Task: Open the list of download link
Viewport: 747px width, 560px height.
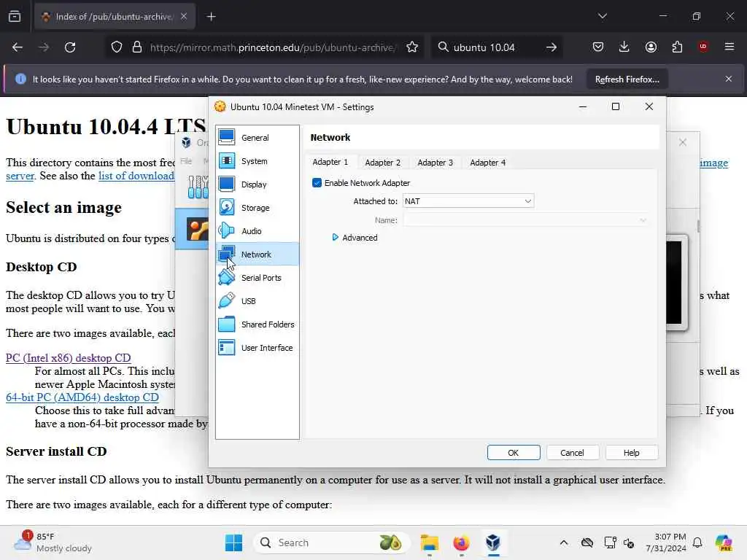Action: [x=136, y=176]
